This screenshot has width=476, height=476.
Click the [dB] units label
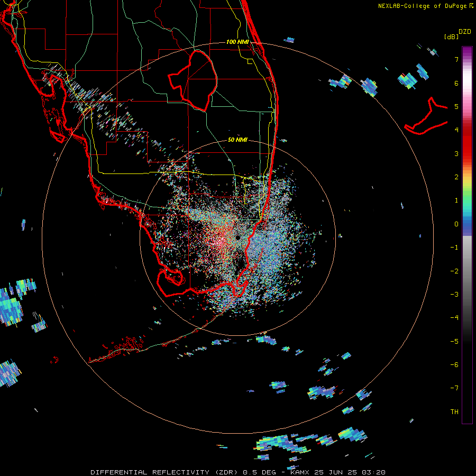point(451,36)
